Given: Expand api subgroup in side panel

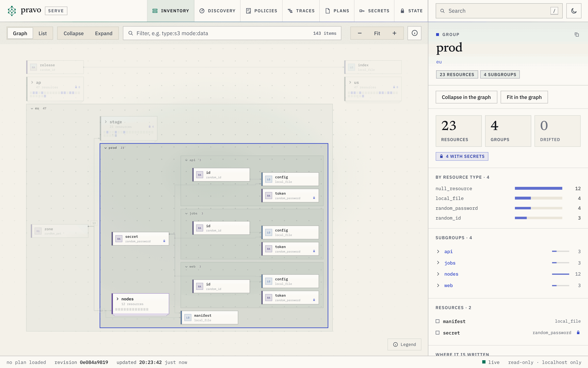Looking at the screenshot, I should [438, 251].
